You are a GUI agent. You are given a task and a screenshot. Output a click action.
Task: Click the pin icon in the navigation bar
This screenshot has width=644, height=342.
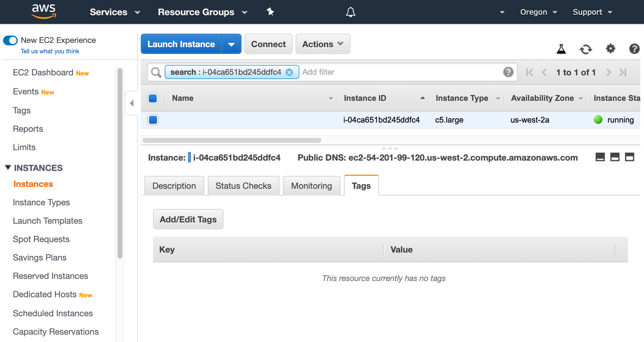click(x=270, y=12)
